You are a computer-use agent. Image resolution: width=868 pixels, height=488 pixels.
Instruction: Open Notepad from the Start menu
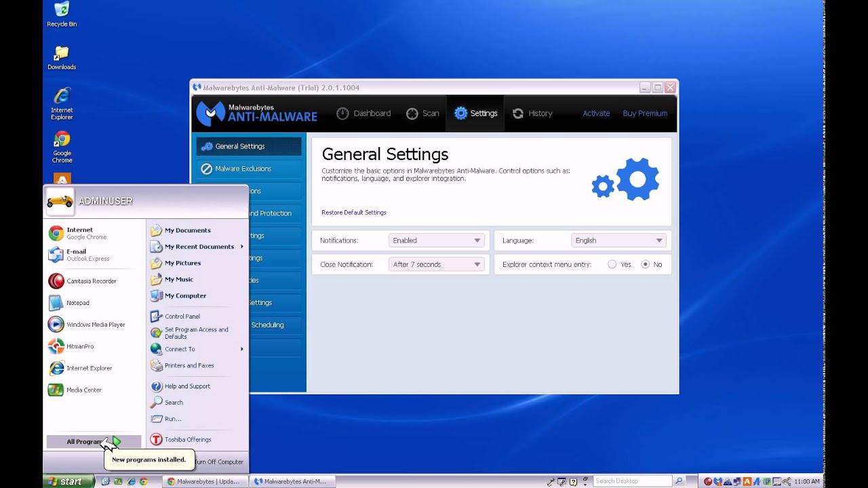pyautogui.click(x=95, y=303)
